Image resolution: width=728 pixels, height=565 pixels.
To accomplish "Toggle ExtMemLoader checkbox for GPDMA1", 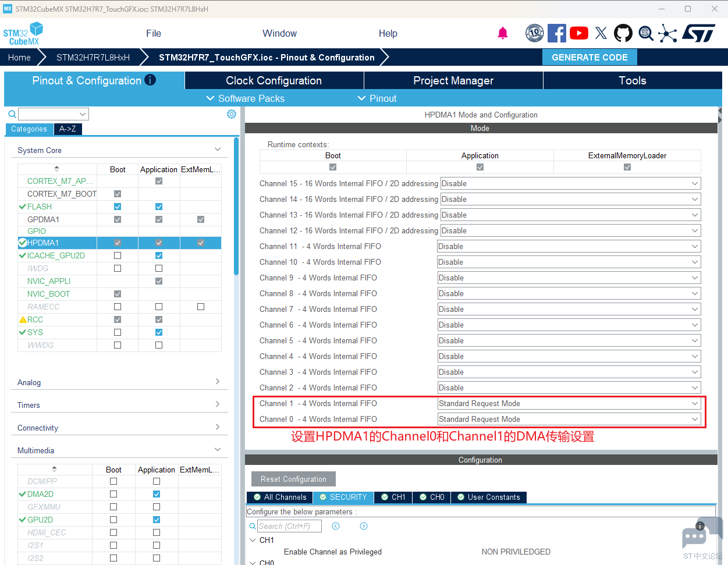I will pyautogui.click(x=201, y=219).
